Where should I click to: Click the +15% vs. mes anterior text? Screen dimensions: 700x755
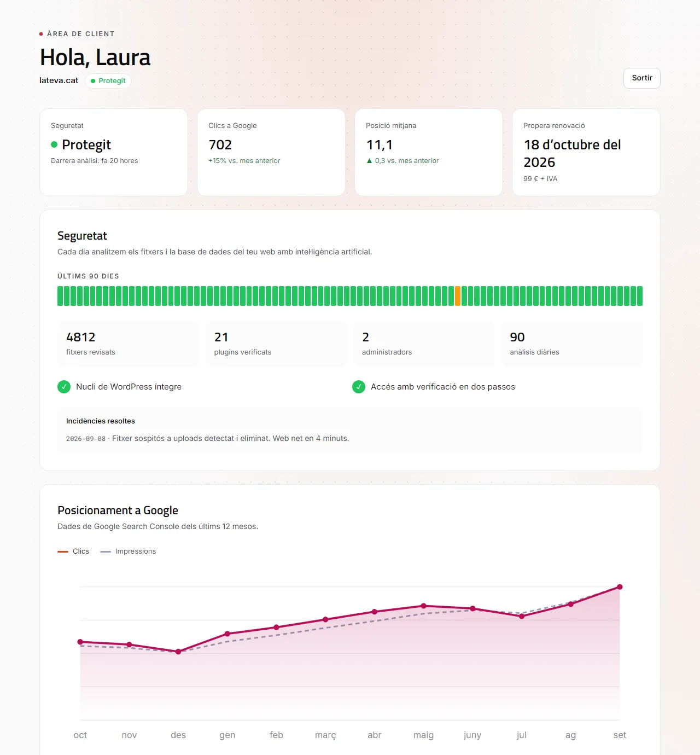[x=244, y=161]
